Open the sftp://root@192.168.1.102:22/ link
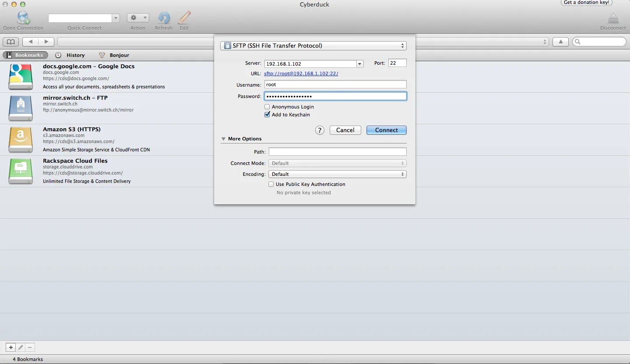 point(301,73)
